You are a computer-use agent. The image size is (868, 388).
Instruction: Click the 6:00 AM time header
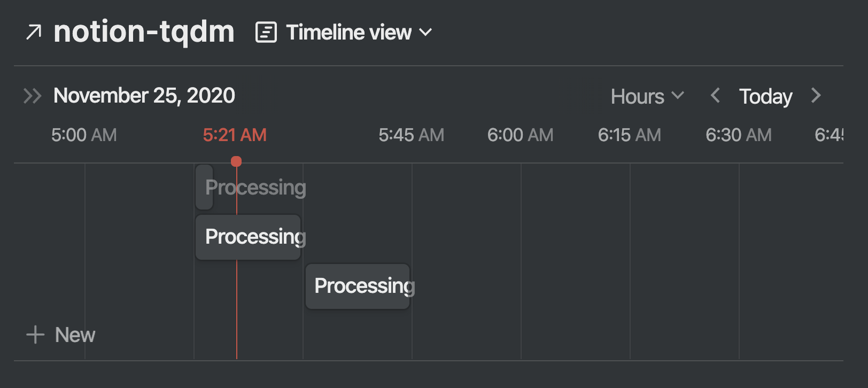(520, 135)
